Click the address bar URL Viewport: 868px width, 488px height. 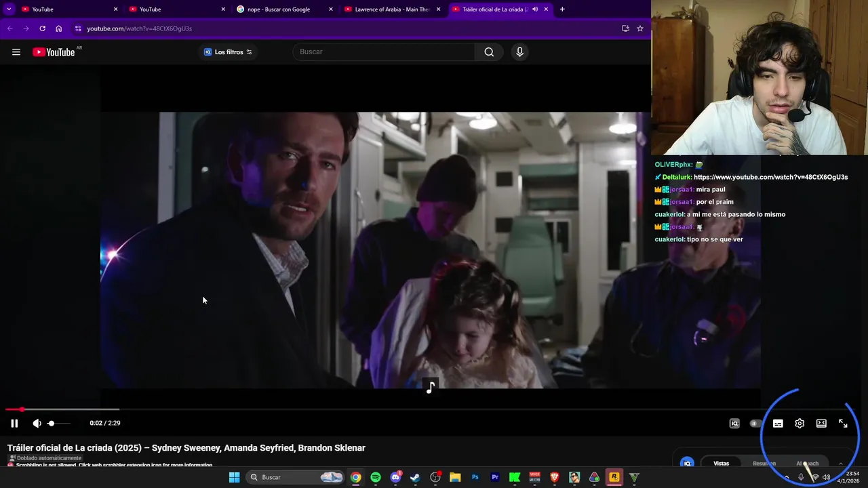[x=139, y=28]
